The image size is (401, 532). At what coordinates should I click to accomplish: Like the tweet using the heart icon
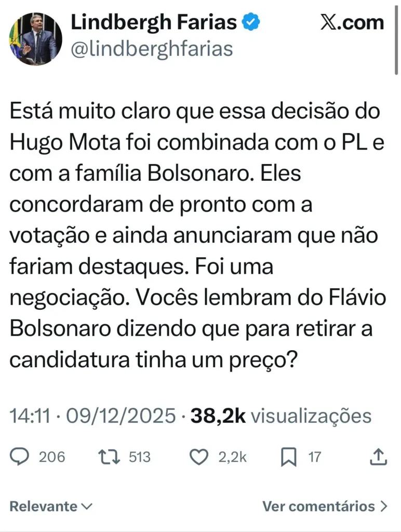(200, 457)
